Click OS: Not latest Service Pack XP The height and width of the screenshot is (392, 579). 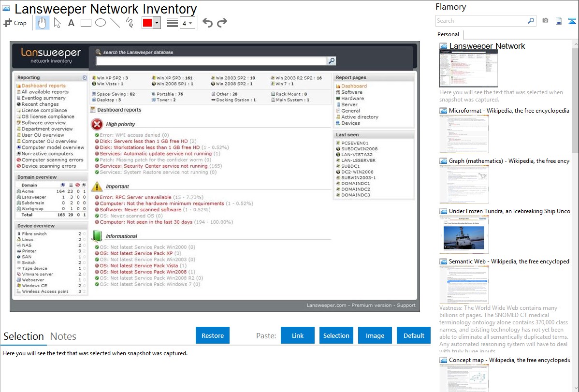[136, 253]
